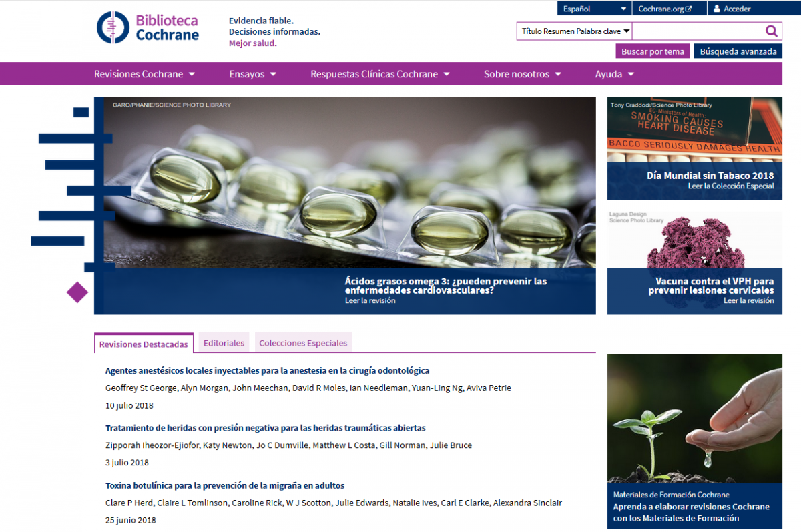Viewport: 801px width, 532px height.
Task: Open the Toxina botulínica migraña review link
Action: coord(225,485)
